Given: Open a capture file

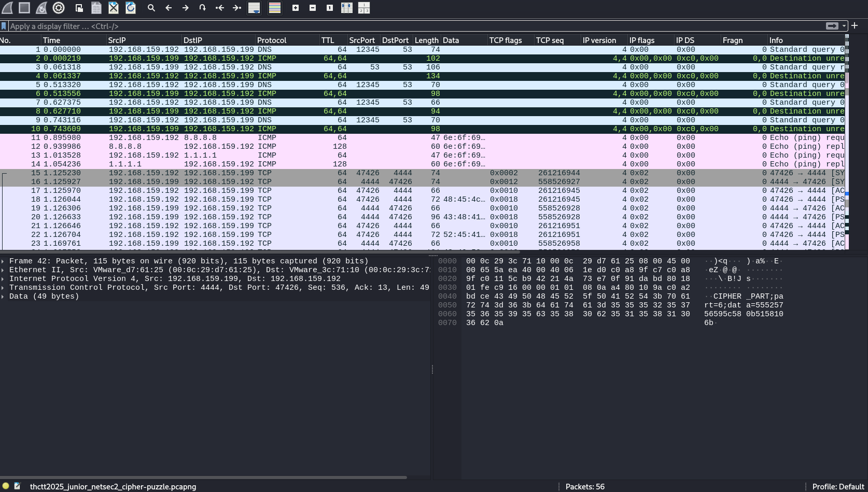Looking at the screenshot, I should tap(79, 8).
